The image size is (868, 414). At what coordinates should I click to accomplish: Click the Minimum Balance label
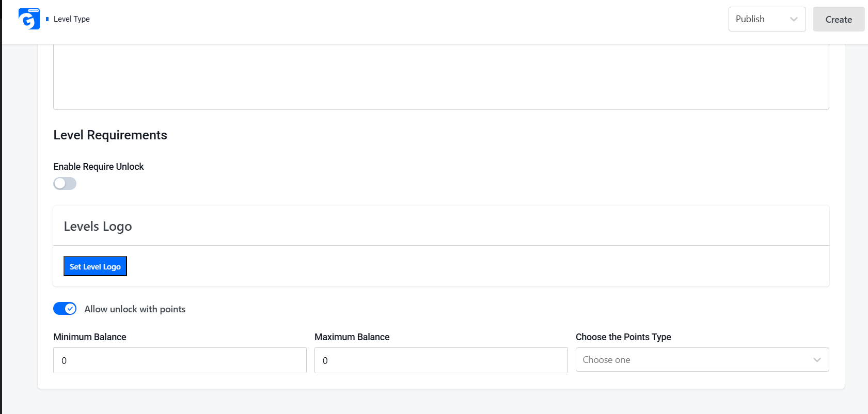(90, 337)
